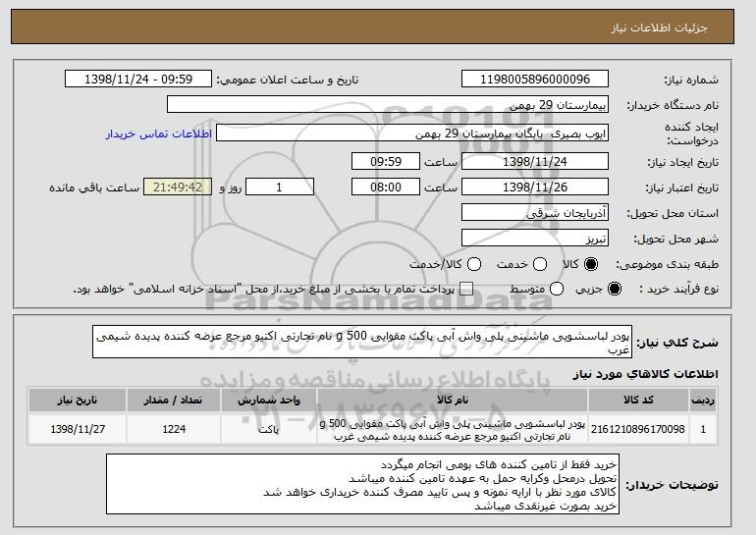This screenshot has height=535, width=756.
Task: Click the تاریخ ایجاد نیاز date field
Action: 535,161
